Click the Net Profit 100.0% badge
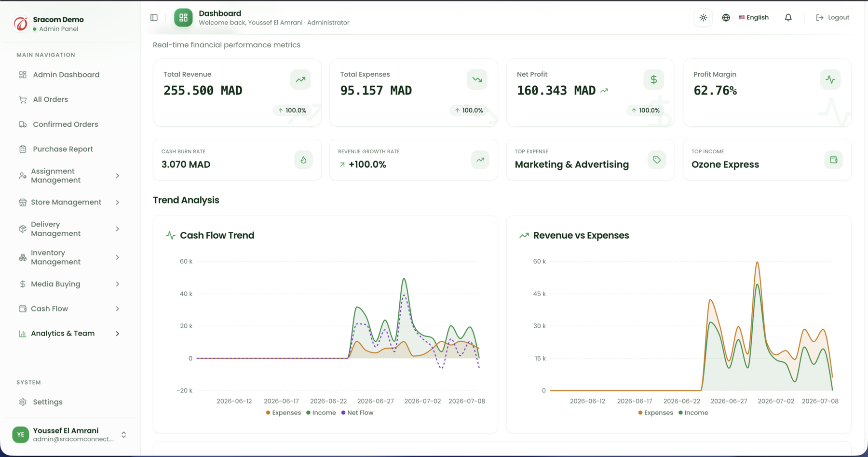The width and height of the screenshot is (868, 457). [x=646, y=110]
